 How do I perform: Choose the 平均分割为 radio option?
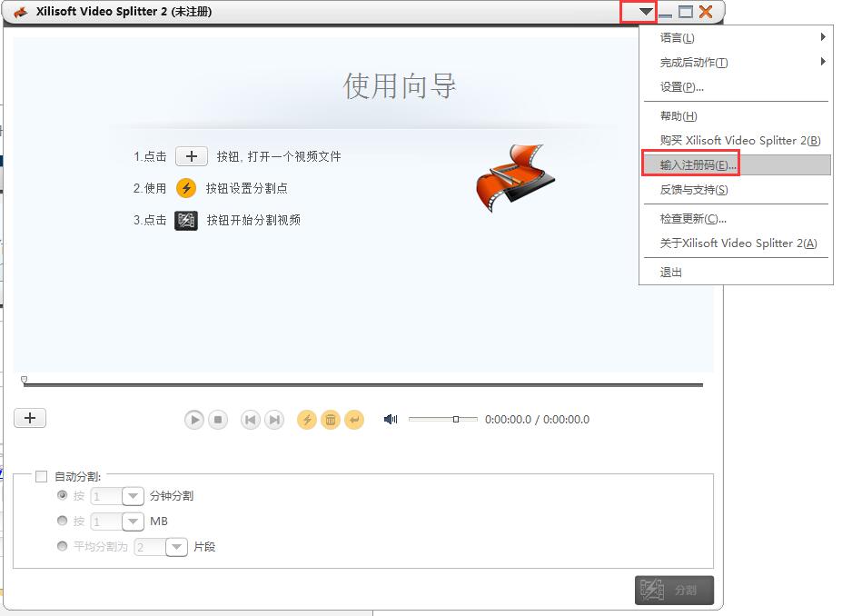[63, 546]
